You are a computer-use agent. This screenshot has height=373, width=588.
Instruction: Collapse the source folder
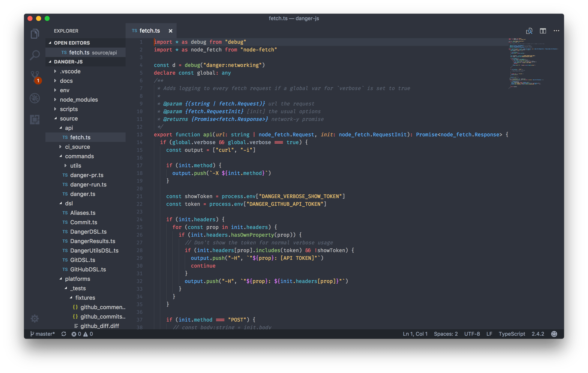coord(69,119)
